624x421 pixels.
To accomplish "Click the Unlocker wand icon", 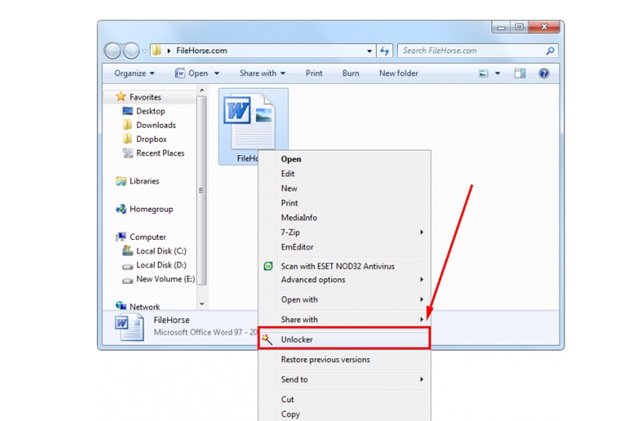I will (267, 339).
